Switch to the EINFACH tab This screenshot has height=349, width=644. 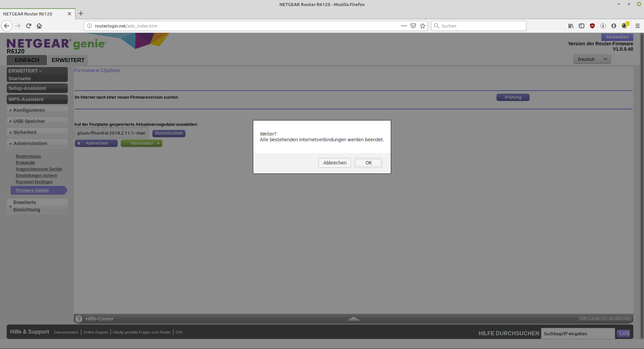(27, 60)
